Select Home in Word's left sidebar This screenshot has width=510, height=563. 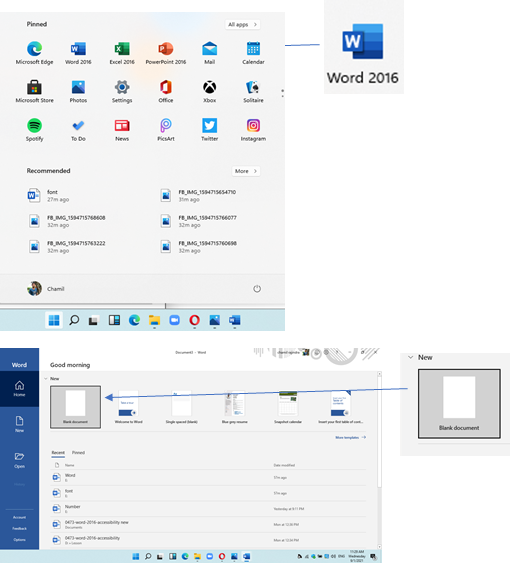coord(19,388)
